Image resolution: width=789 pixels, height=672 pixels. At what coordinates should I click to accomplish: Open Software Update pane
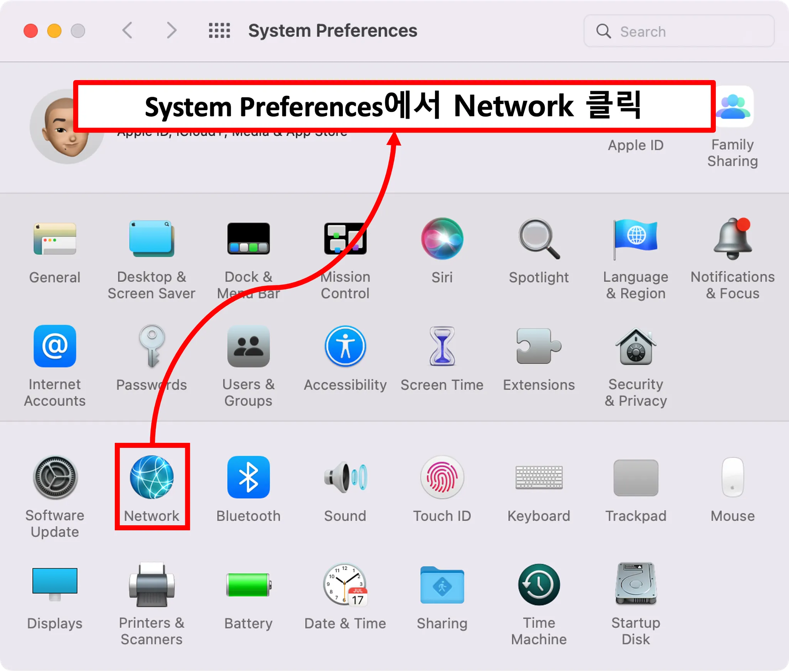(55, 478)
